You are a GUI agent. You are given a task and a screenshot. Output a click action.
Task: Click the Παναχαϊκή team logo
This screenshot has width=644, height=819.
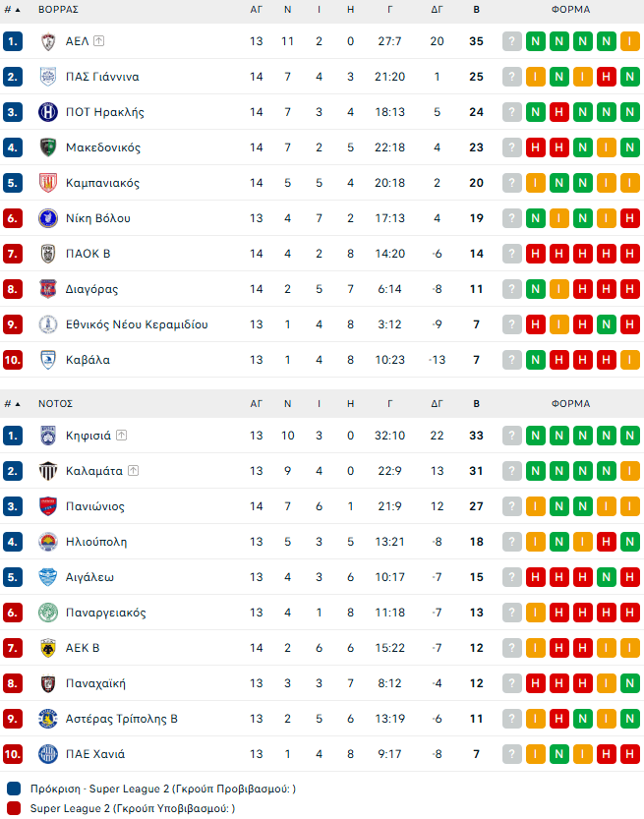pyautogui.click(x=47, y=683)
